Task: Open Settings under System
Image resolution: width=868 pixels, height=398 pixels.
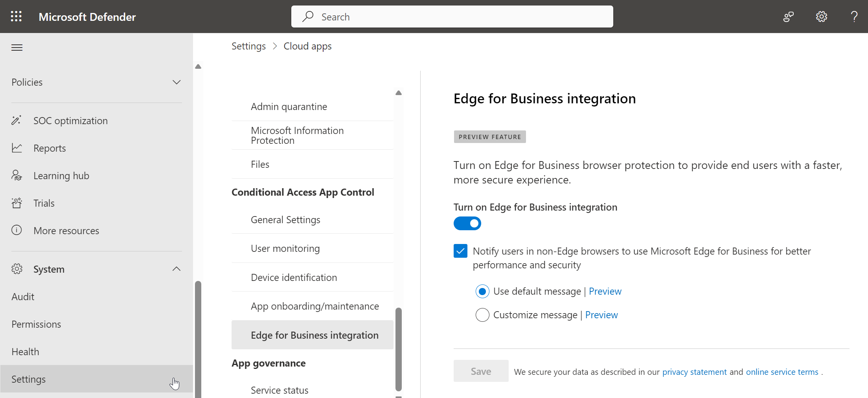Action: click(x=96, y=379)
